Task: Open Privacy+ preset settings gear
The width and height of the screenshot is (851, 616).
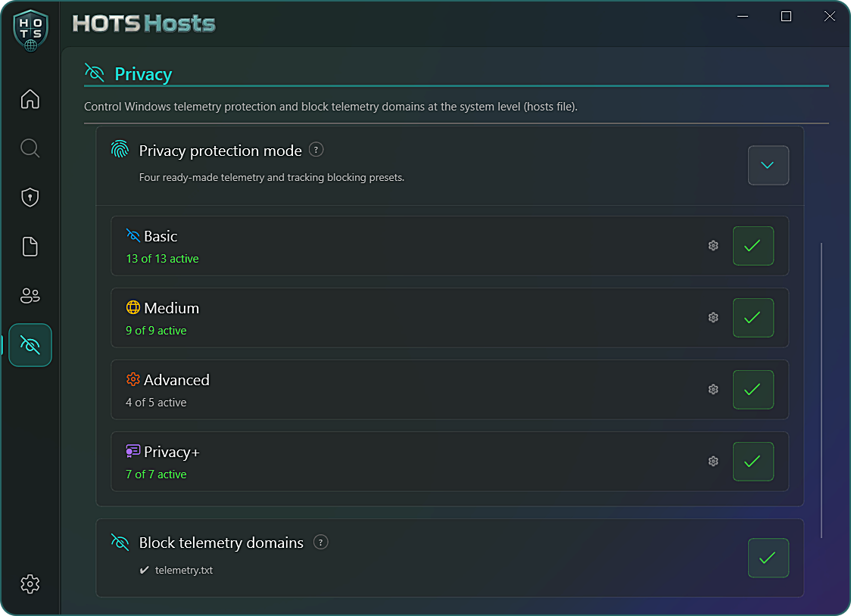Action: tap(713, 462)
